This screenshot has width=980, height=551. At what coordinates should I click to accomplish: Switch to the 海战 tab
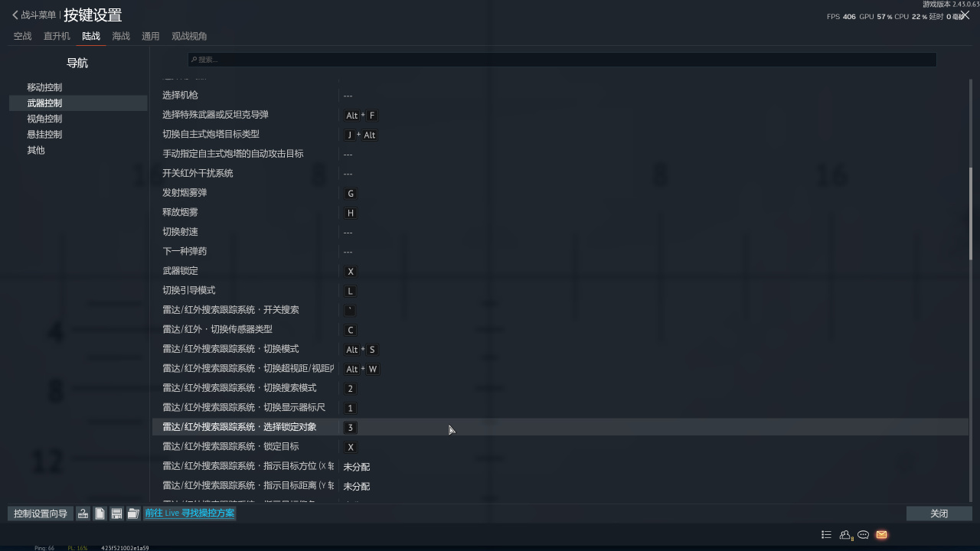[121, 36]
